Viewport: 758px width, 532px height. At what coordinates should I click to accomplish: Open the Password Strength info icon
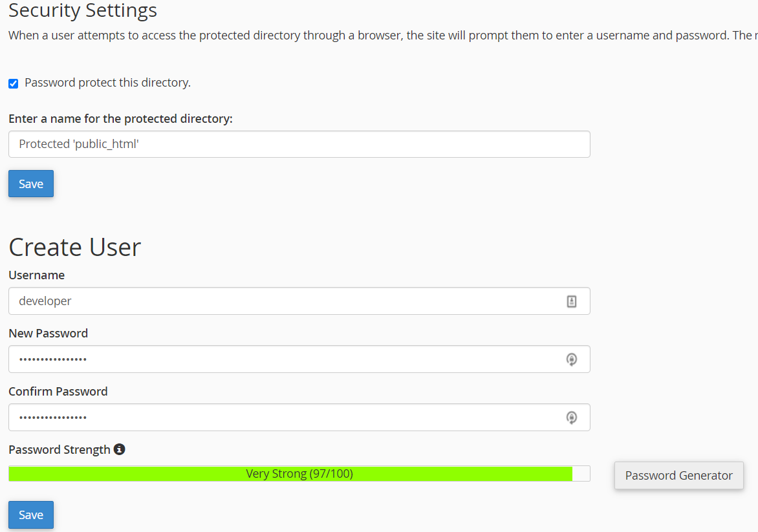click(119, 449)
